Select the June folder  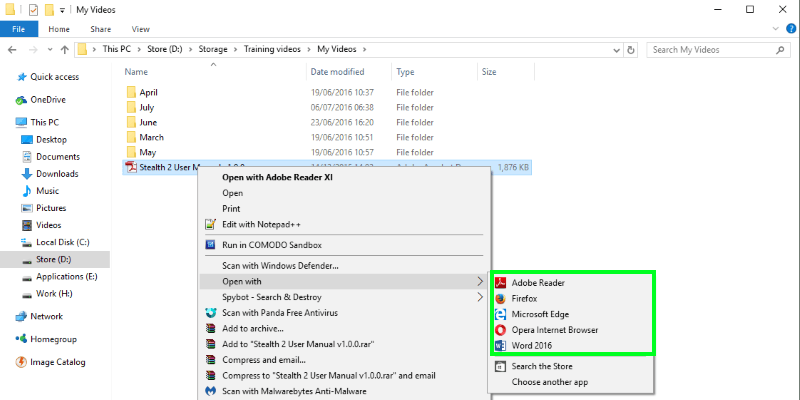[148, 122]
